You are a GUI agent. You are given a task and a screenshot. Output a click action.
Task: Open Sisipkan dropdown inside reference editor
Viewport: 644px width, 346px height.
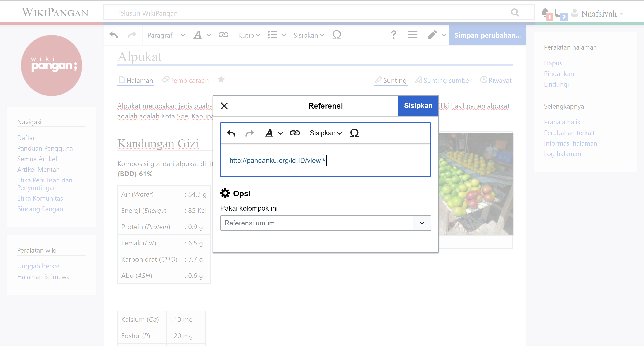pos(326,133)
